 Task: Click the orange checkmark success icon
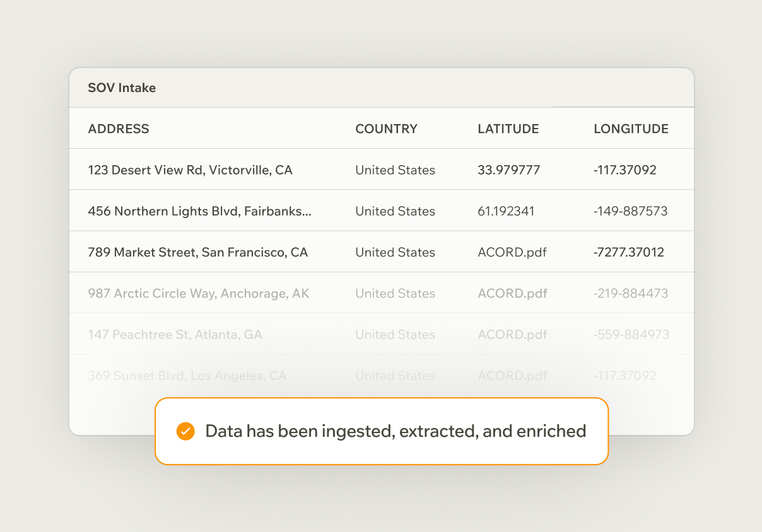(185, 431)
